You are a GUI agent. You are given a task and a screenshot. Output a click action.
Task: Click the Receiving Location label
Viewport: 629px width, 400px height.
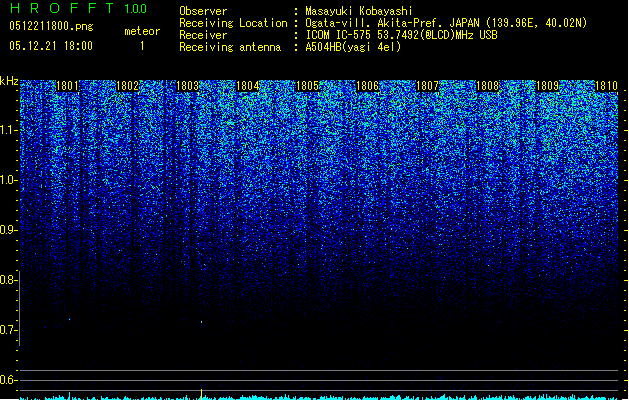233,23
